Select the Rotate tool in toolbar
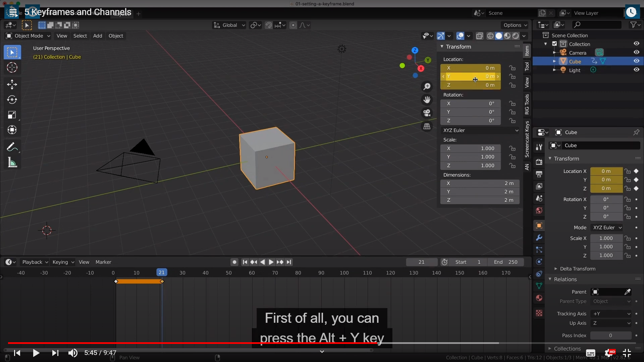Viewport: 644px width, 362px height. pos(12,100)
